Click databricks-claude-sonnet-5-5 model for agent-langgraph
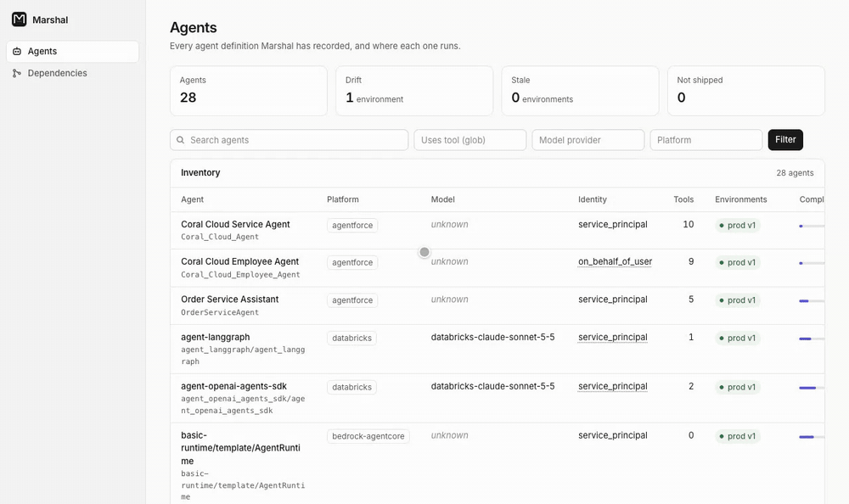 point(492,337)
